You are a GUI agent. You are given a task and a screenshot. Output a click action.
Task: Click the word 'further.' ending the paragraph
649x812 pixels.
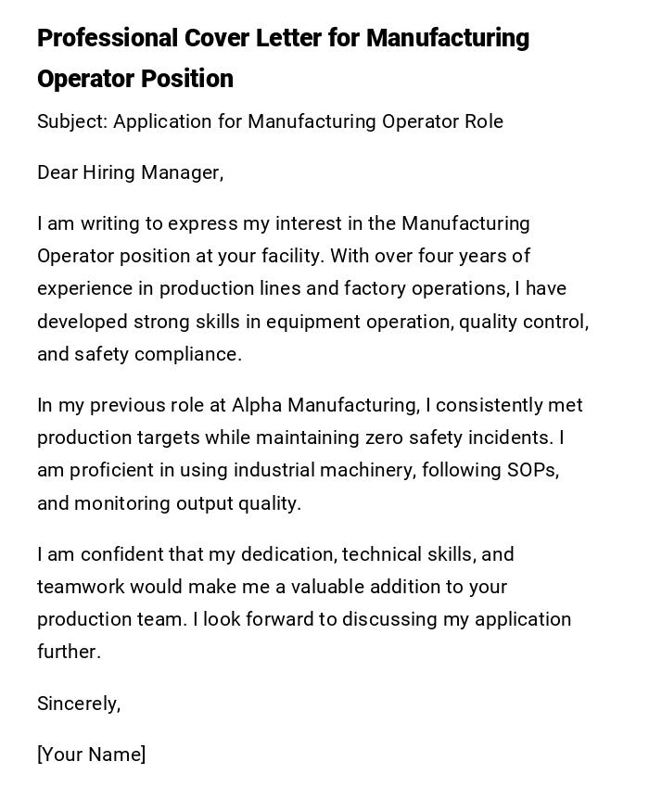tap(69, 652)
